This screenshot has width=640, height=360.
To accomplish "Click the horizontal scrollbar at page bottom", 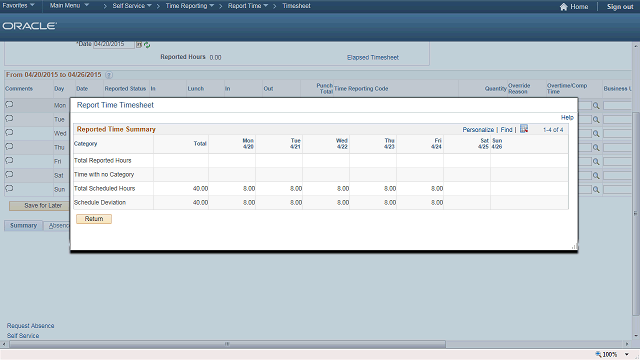I will (x=227, y=344).
